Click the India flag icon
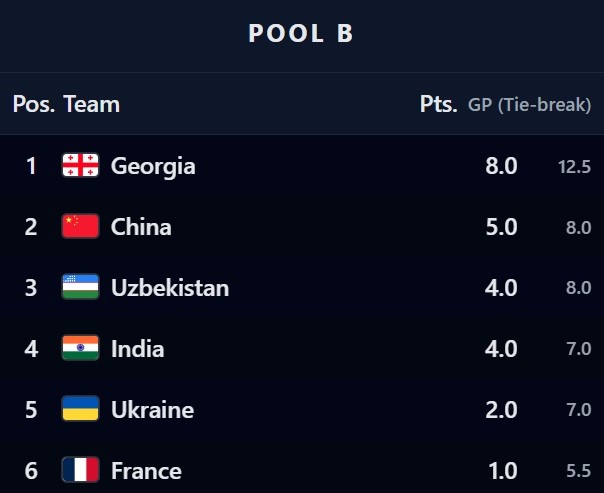The height and width of the screenshot is (493, 604). point(80,349)
